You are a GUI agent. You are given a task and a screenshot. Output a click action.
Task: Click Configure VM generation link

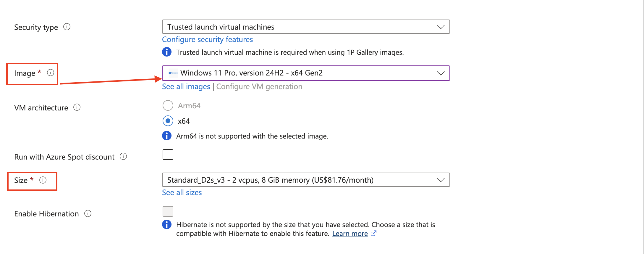coord(259,86)
